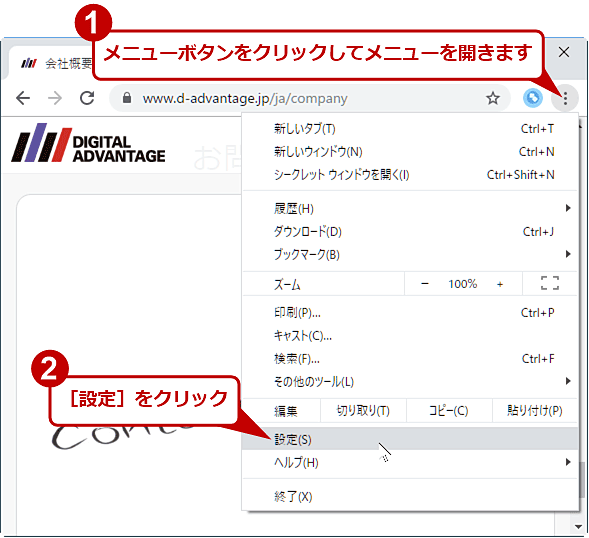Open the ヘルプ(H) submenu
The width and height of the screenshot is (589, 538).
(x=410, y=462)
